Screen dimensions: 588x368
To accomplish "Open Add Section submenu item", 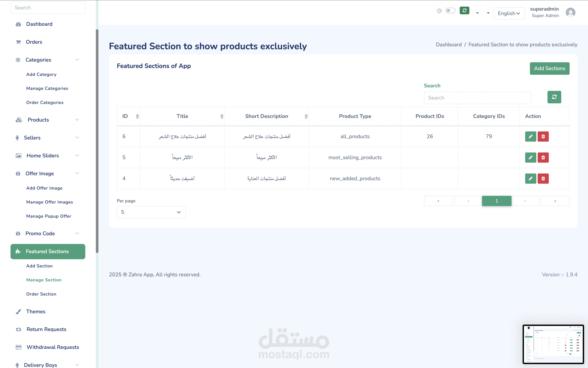I will (40, 266).
